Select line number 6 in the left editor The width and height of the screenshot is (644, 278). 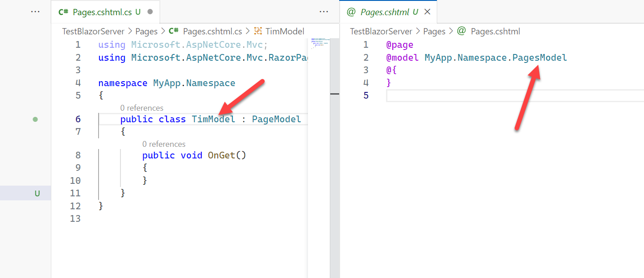point(78,119)
